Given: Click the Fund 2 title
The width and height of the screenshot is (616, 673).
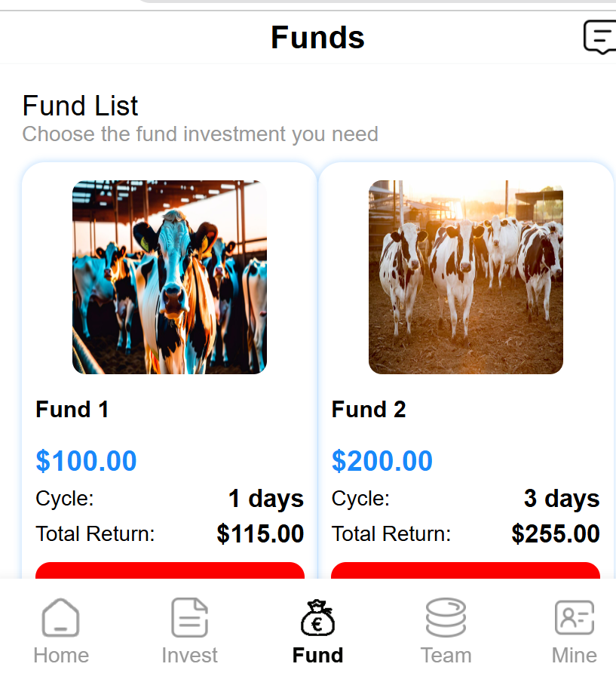Looking at the screenshot, I should coord(369,410).
